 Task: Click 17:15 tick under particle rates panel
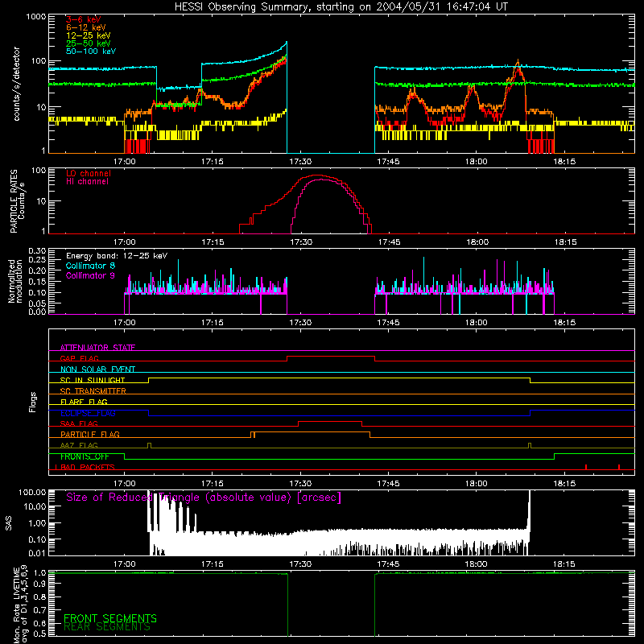213,242
